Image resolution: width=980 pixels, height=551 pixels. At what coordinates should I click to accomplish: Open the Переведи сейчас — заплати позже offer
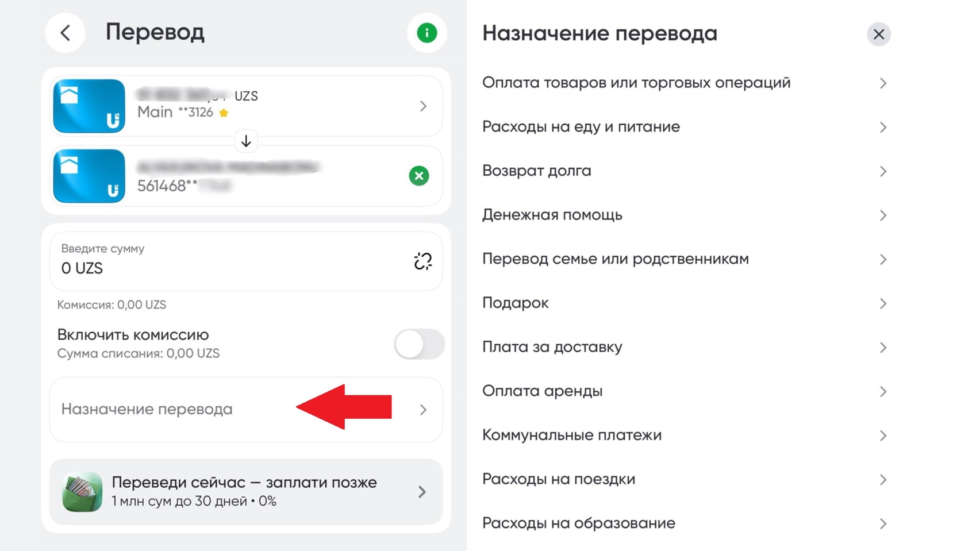pos(246,492)
